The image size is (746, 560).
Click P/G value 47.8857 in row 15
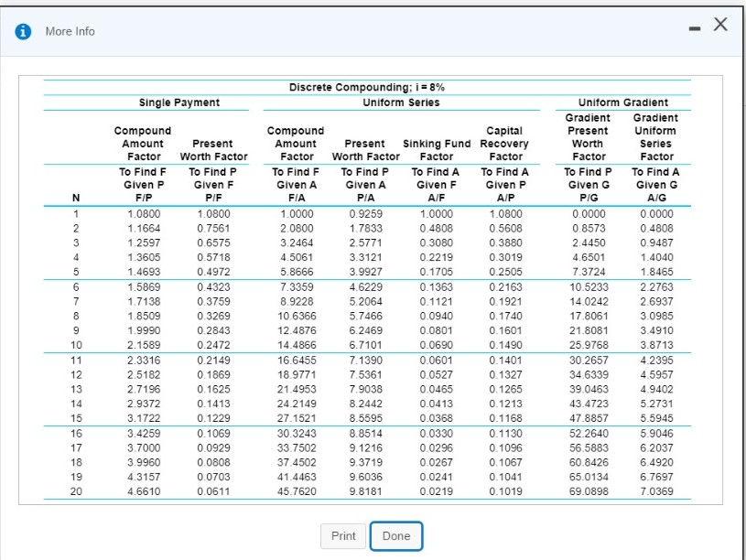point(589,418)
